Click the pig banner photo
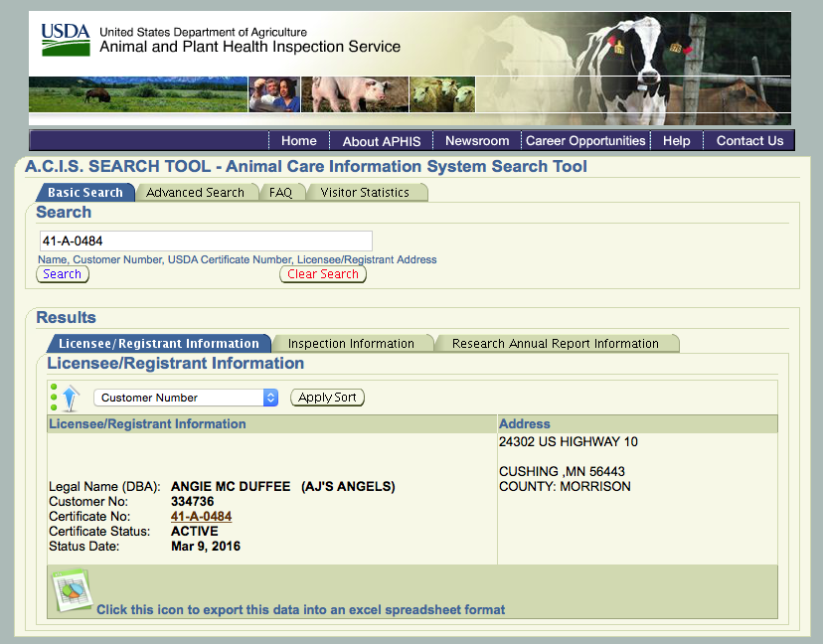823x644 pixels. pyautogui.click(x=355, y=94)
